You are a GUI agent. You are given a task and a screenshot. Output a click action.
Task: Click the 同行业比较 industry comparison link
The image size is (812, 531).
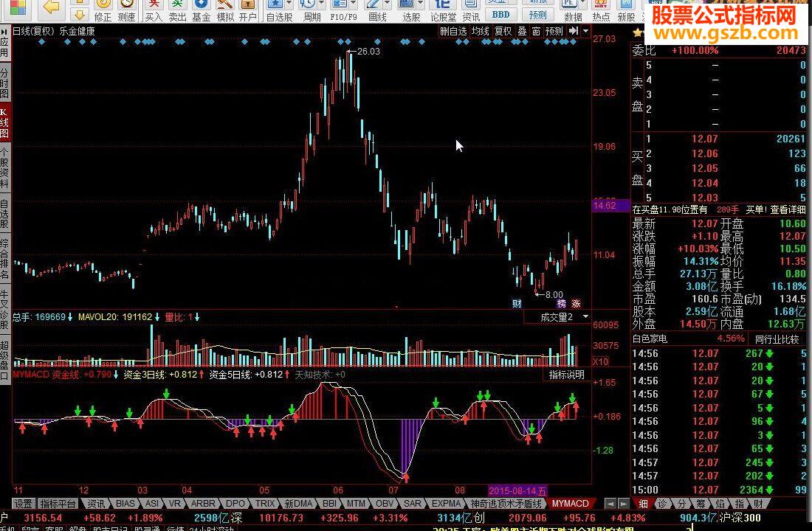(777, 339)
